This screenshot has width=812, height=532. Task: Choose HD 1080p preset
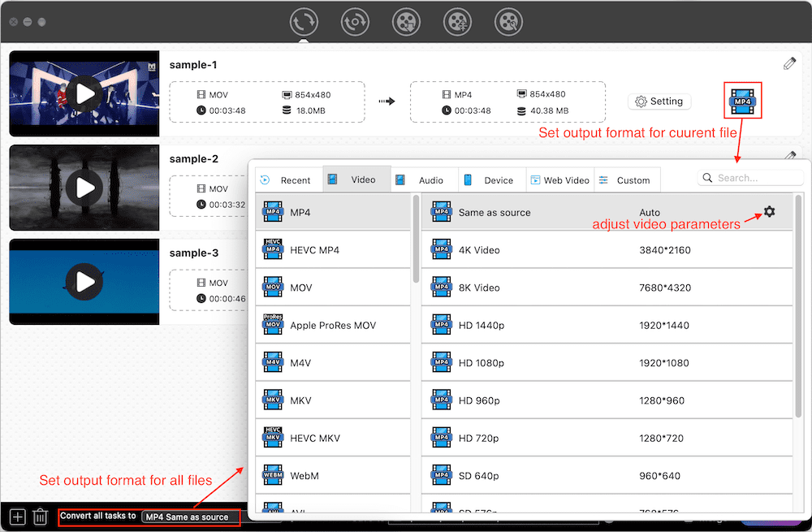point(607,362)
